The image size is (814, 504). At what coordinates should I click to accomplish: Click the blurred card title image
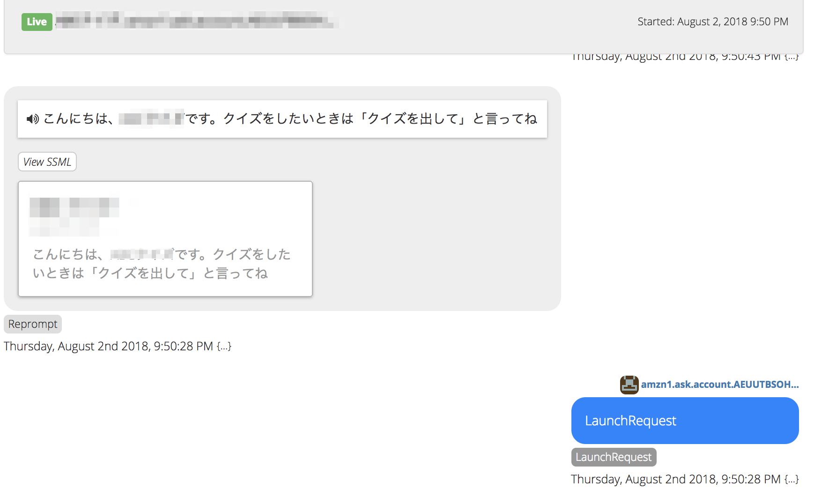click(74, 216)
